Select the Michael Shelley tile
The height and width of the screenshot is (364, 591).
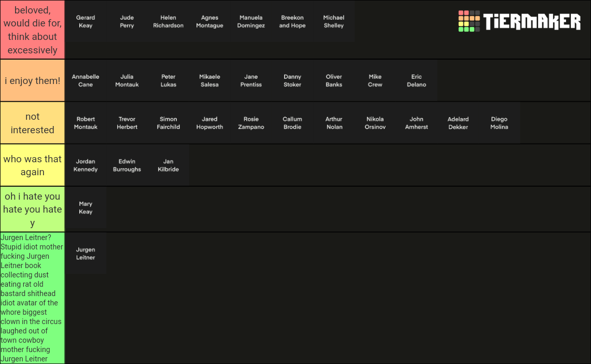[334, 21]
